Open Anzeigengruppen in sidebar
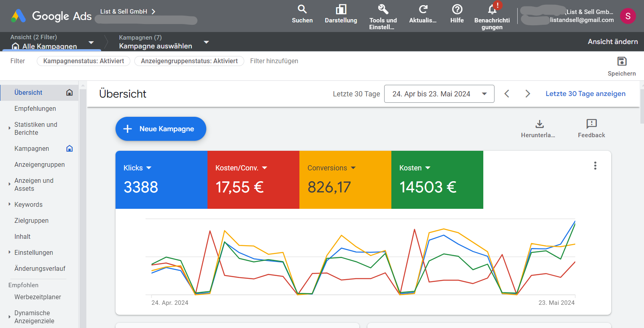644x328 pixels. [x=39, y=164]
